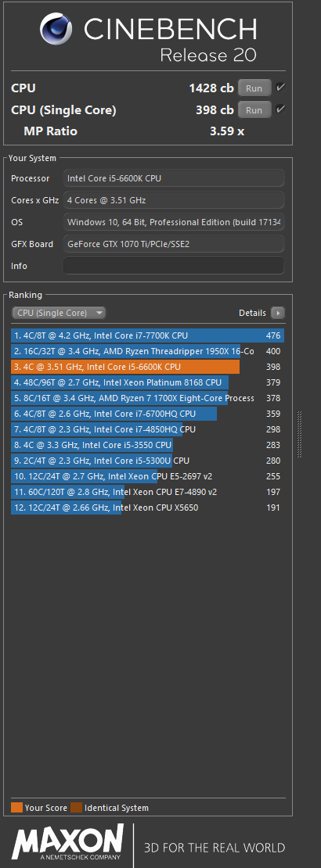Viewport: 321px width, 868px height.
Task: Select the Xeon X5650 ranking row
Action: [147, 508]
